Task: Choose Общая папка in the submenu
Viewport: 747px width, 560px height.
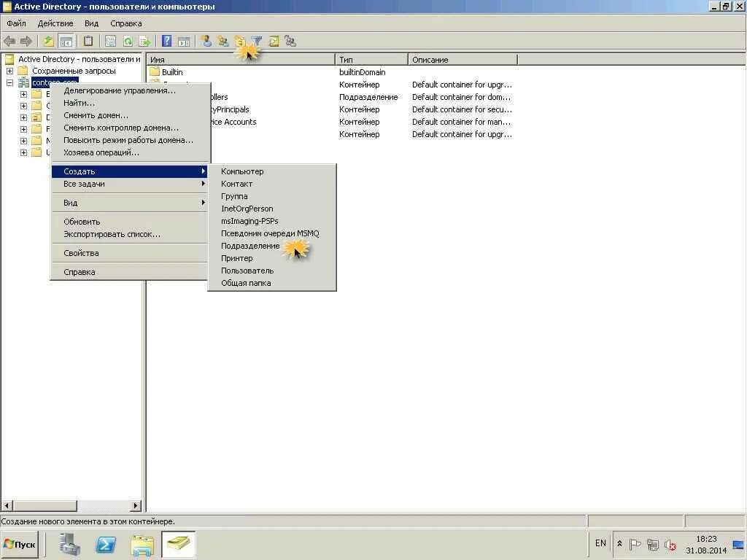Action: (272, 283)
